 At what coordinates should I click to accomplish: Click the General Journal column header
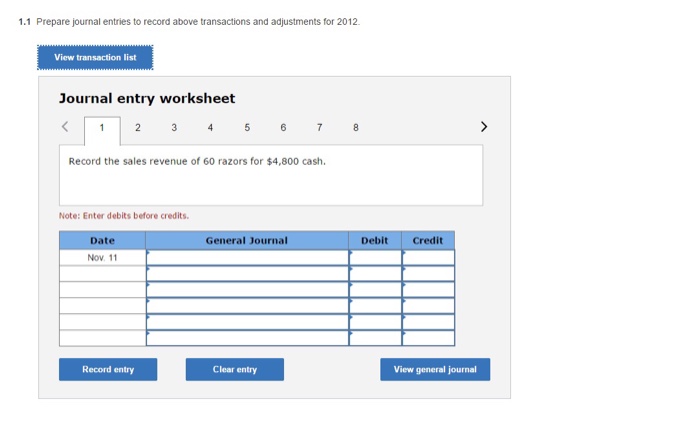[x=247, y=241]
